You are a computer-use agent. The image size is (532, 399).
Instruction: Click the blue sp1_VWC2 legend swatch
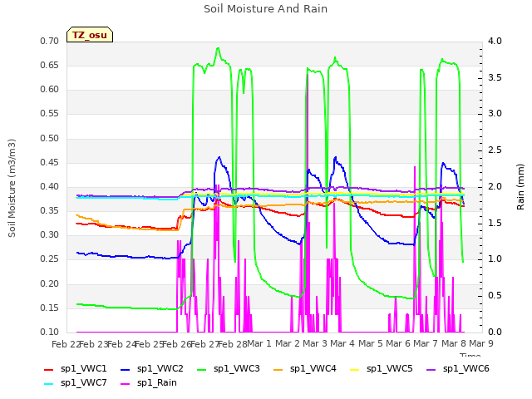click(126, 369)
